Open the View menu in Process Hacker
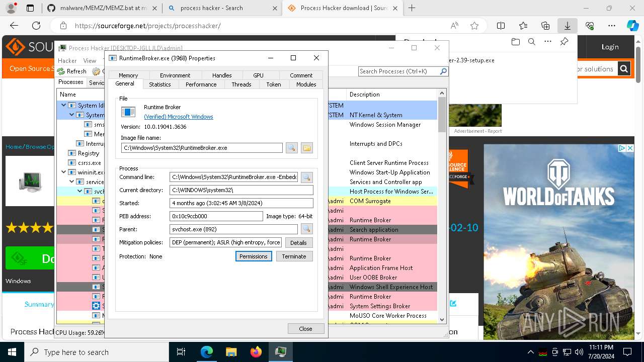The height and width of the screenshot is (362, 644). click(90, 60)
